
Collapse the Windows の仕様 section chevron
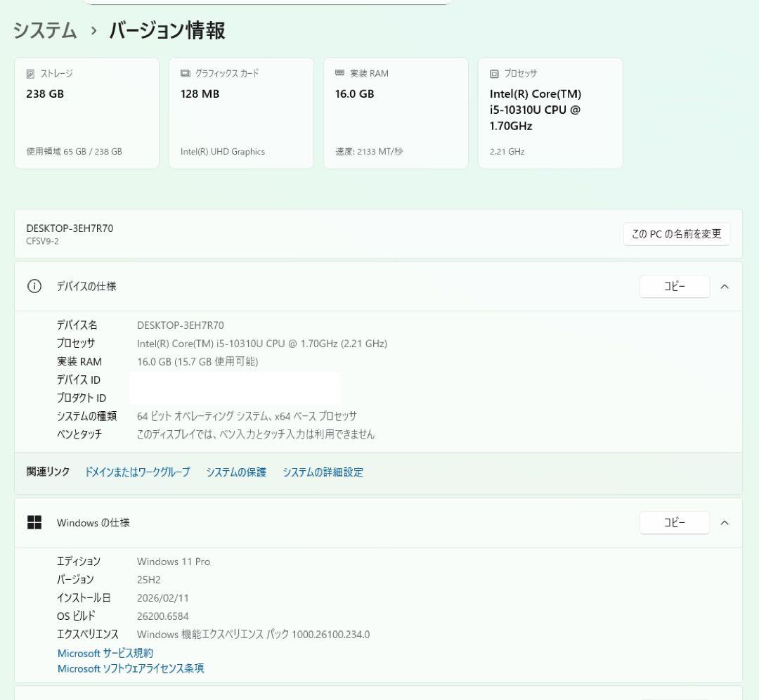[725, 522]
